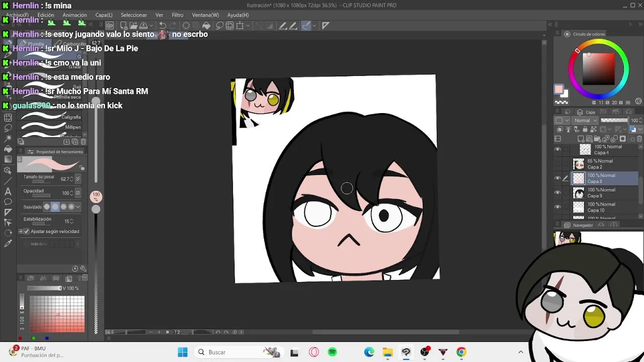This screenshot has height=362, width=644.
Task: Delete layer using the trash icon in Layer panel
Action: pos(640,139)
